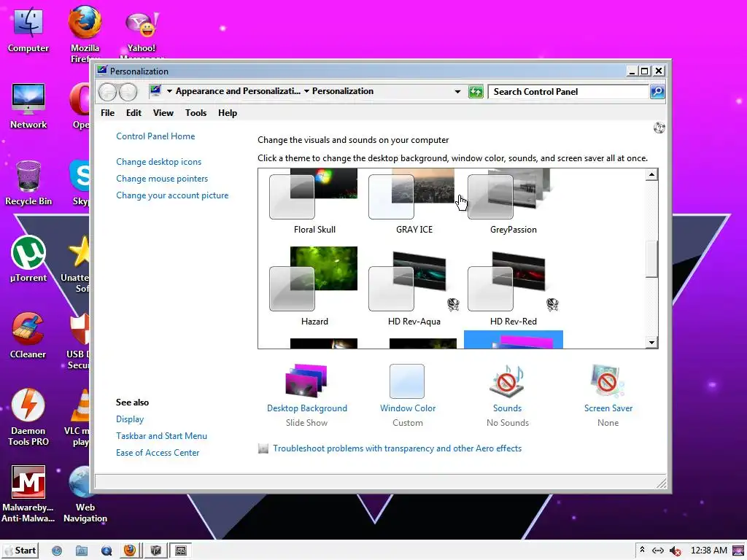Open Screen Saver settings icon
This screenshot has width=747, height=560.
(x=608, y=381)
